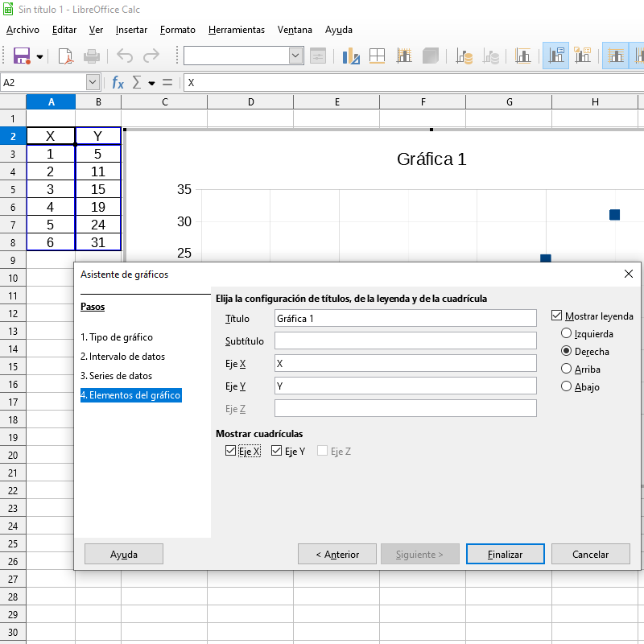
Task: Click the Print icon
Action: point(91,56)
